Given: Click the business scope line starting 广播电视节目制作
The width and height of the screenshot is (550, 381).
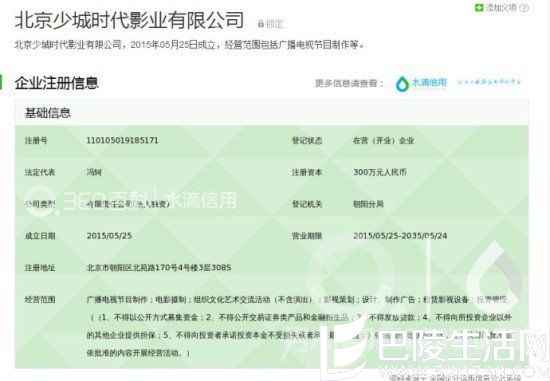Looking at the screenshot, I should tap(299, 300).
